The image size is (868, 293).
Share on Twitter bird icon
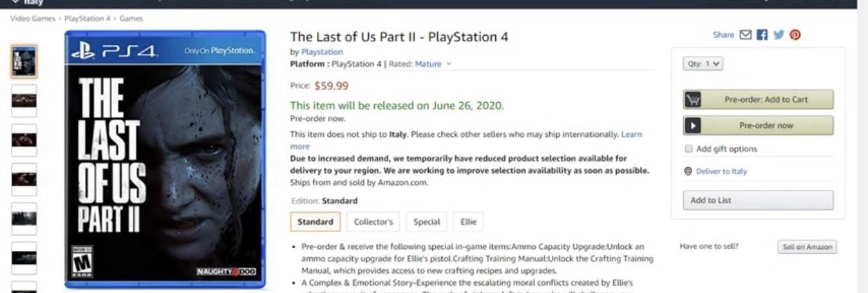[779, 35]
